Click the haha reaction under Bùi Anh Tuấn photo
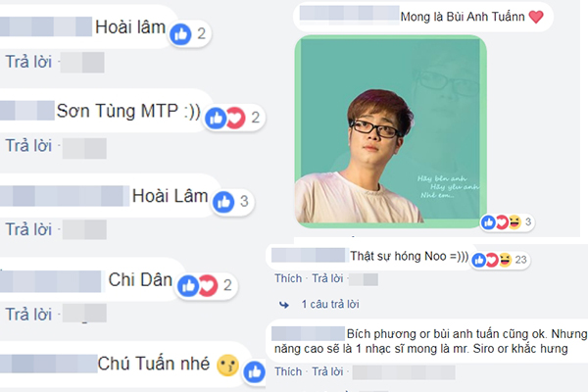The width and height of the screenshot is (588, 392). coord(515,222)
